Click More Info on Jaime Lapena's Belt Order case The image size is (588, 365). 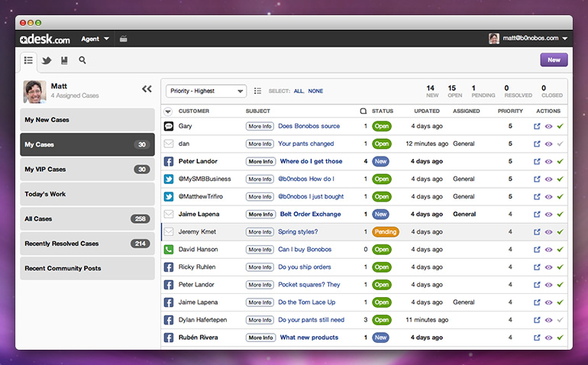[x=260, y=215]
